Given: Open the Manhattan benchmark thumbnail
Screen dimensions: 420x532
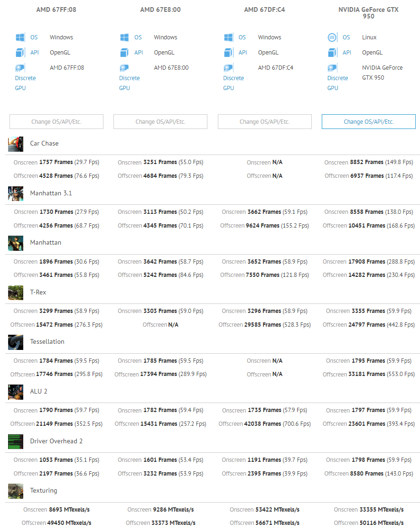Looking at the screenshot, I should point(16,243).
